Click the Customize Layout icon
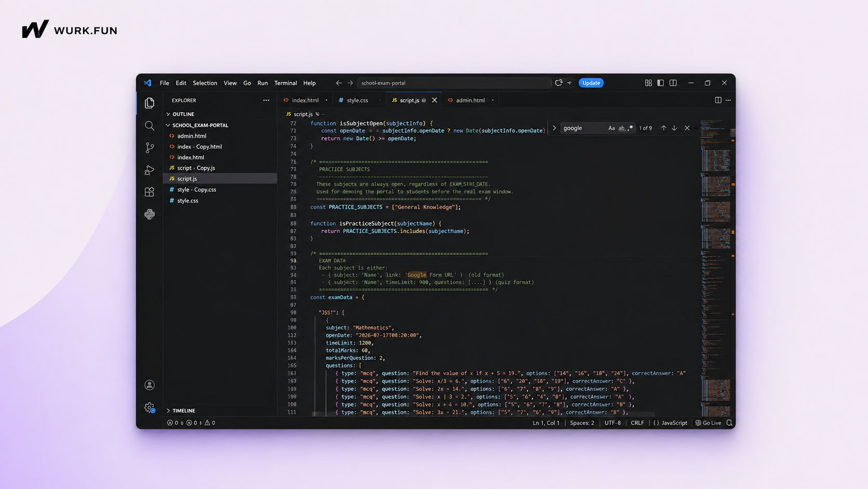 [x=648, y=83]
